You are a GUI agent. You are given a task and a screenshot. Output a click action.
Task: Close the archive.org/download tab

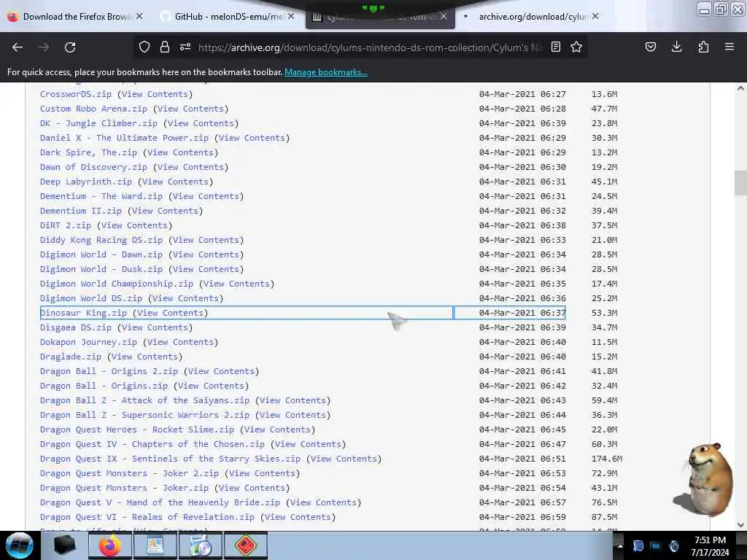[x=595, y=16]
